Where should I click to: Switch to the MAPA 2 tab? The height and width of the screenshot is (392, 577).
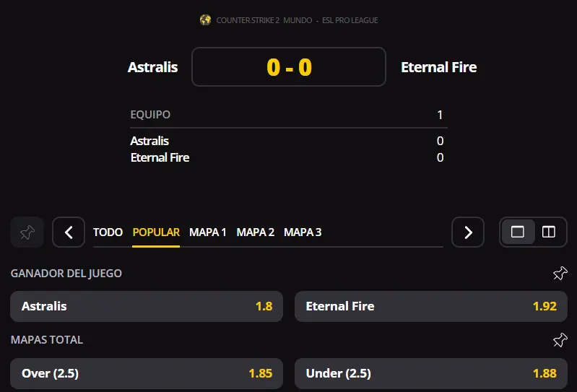click(256, 232)
